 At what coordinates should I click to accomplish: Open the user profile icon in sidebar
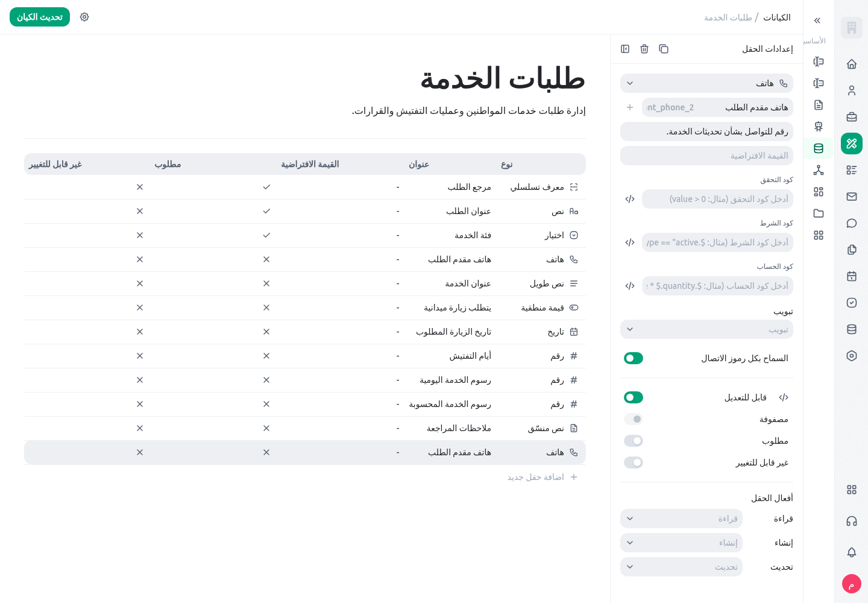click(x=852, y=90)
